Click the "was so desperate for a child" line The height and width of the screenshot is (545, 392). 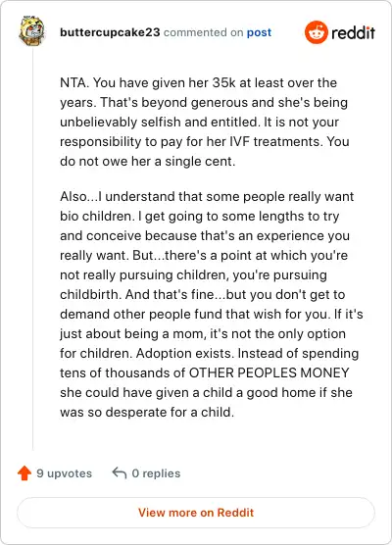[x=147, y=413]
